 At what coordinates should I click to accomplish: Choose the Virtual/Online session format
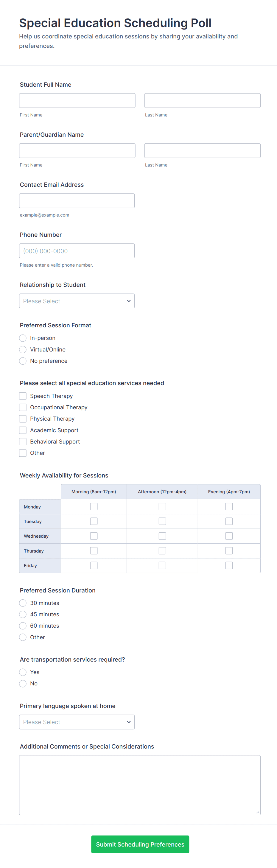[23, 349]
